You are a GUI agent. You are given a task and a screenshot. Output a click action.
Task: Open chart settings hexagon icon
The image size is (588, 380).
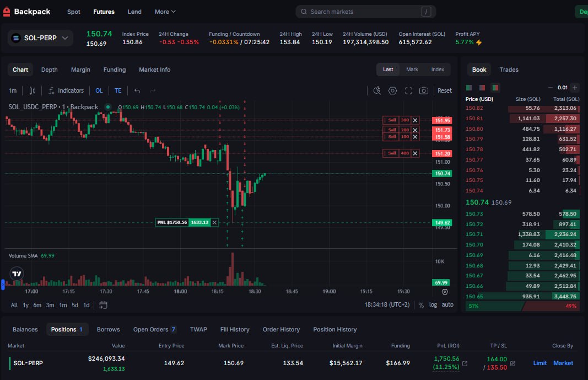[x=392, y=90]
